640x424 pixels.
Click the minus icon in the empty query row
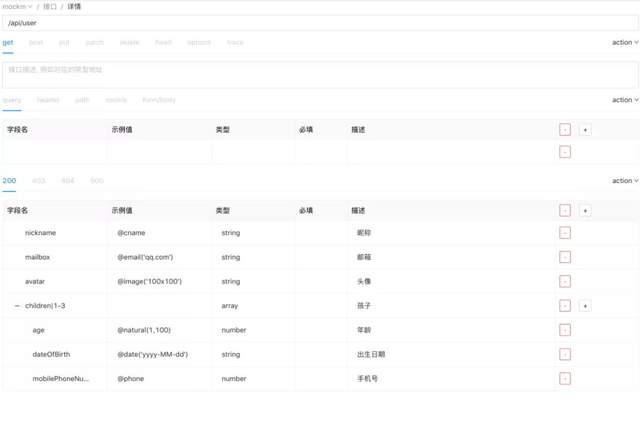[565, 152]
